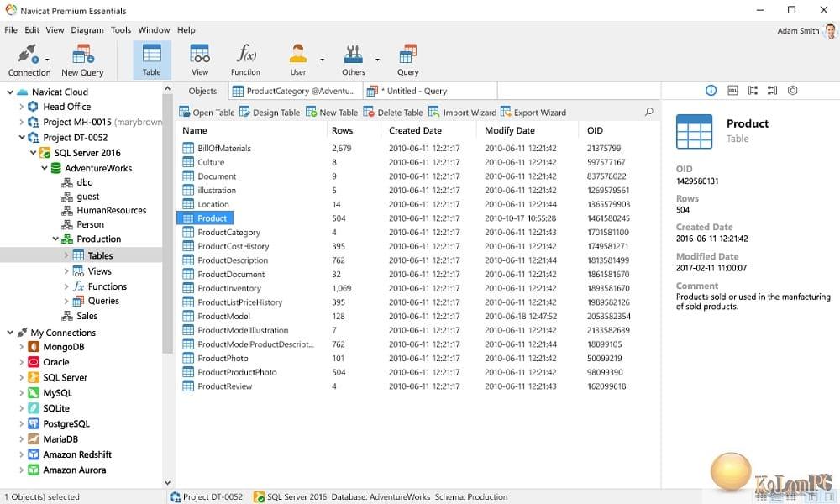
Task: Click the New Table button
Action: [332, 113]
